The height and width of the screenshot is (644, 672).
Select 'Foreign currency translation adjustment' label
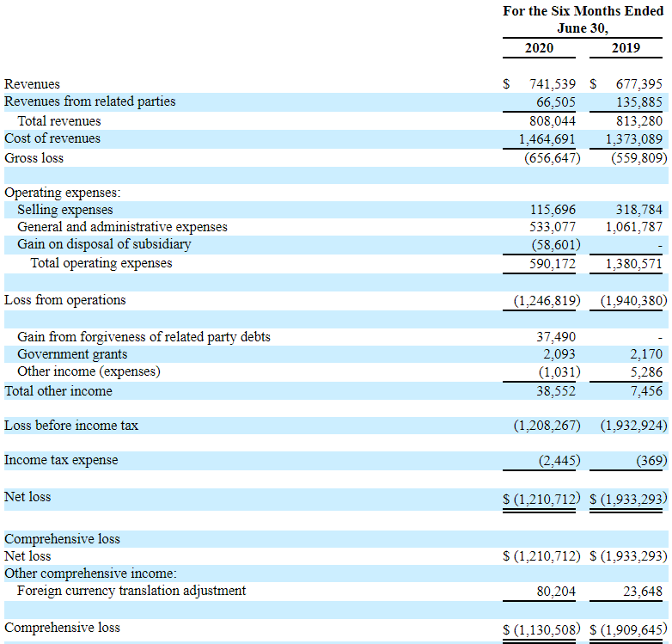(x=131, y=591)
